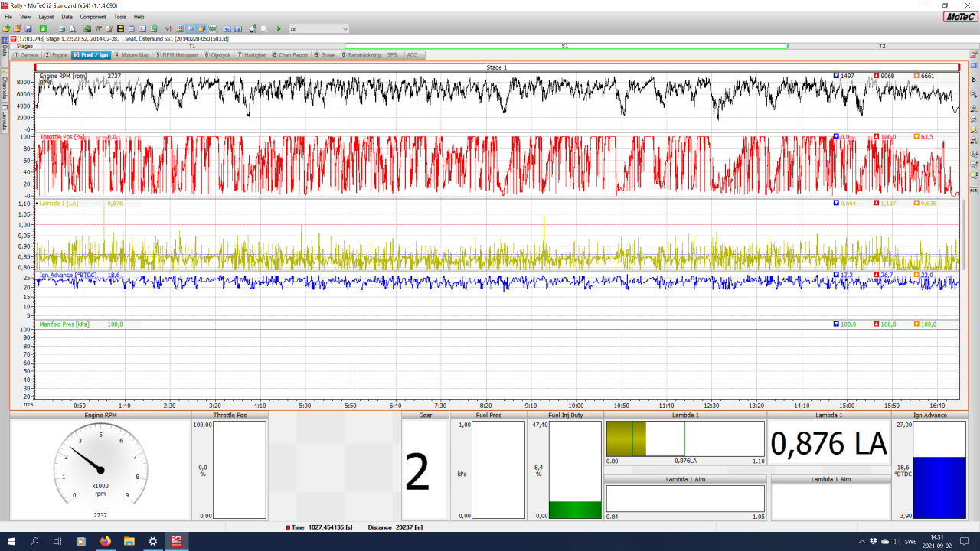This screenshot has height=551, width=980.
Task: Click the Lambda 1 channel label in graph
Action: coord(60,203)
